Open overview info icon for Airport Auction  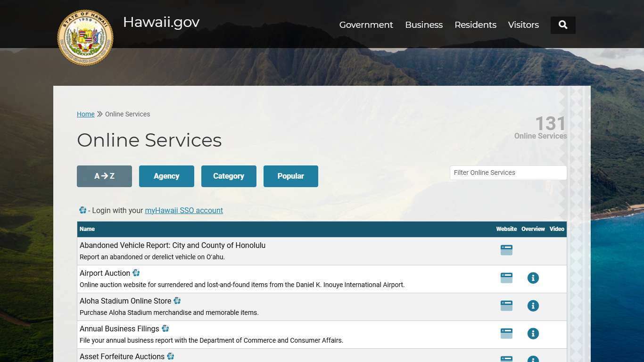[x=533, y=278]
